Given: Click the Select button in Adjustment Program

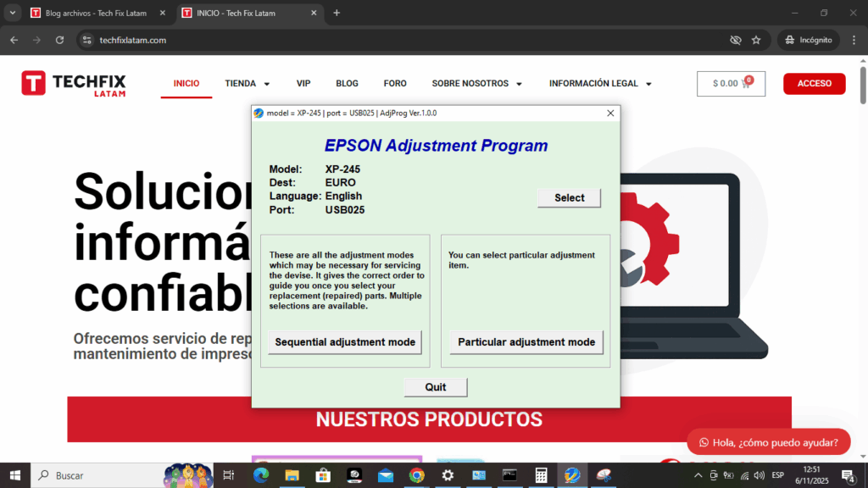Looking at the screenshot, I should click(569, 197).
